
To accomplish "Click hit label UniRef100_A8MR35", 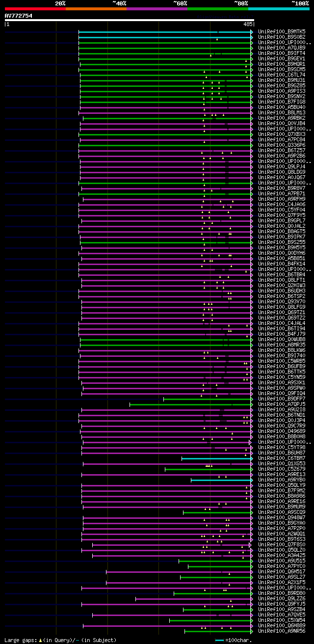I will (282, 345).
